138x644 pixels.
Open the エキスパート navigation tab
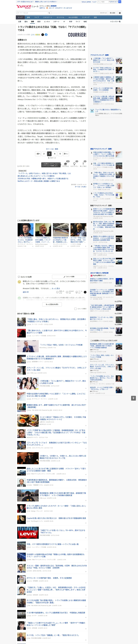coord(48,17)
